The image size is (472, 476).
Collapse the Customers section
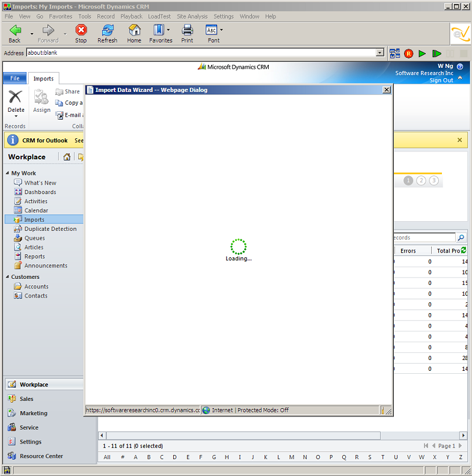7,277
